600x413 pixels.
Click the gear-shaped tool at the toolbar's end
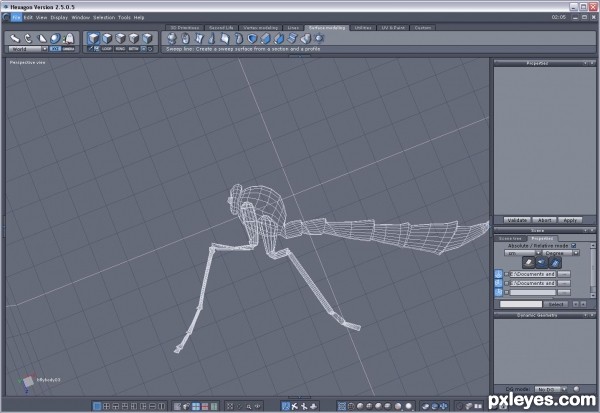(x=319, y=38)
